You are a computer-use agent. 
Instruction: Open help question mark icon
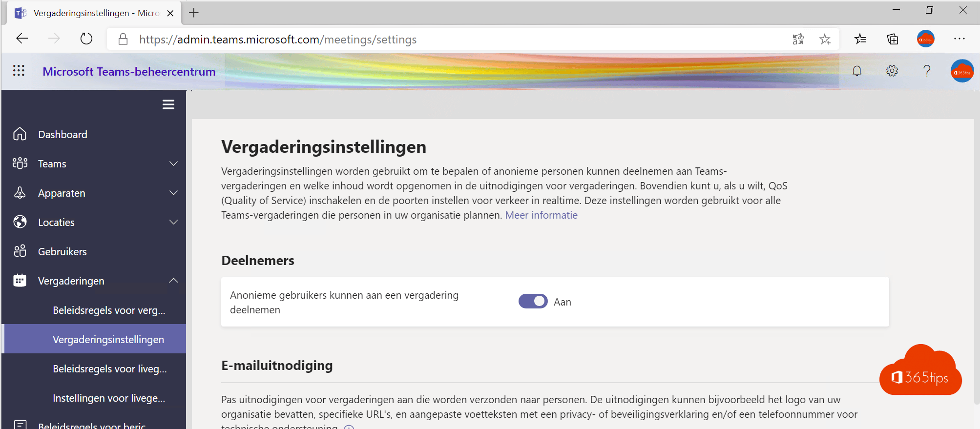tap(927, 71)
